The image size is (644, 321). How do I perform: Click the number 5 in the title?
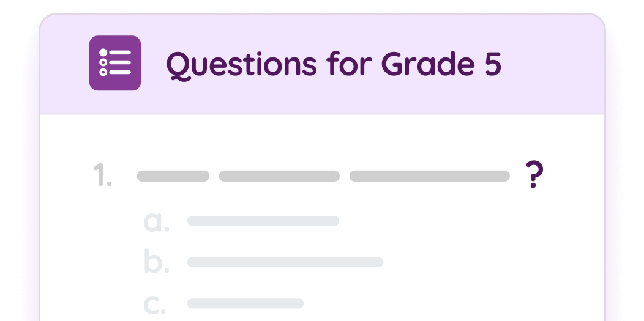pos(493,64)
